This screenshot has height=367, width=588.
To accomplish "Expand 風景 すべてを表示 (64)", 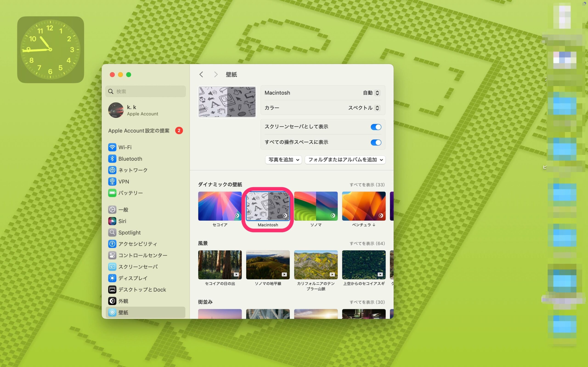I will coord(367,243).
